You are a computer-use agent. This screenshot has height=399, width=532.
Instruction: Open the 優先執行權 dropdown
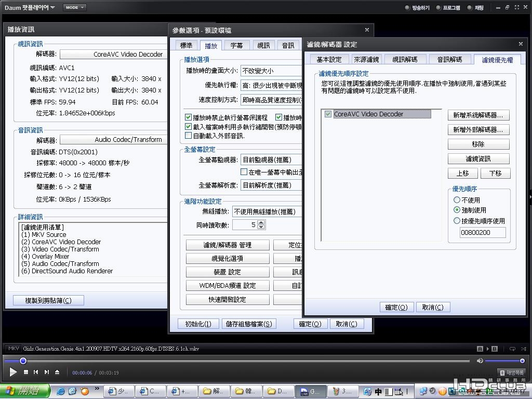(271, 85)
